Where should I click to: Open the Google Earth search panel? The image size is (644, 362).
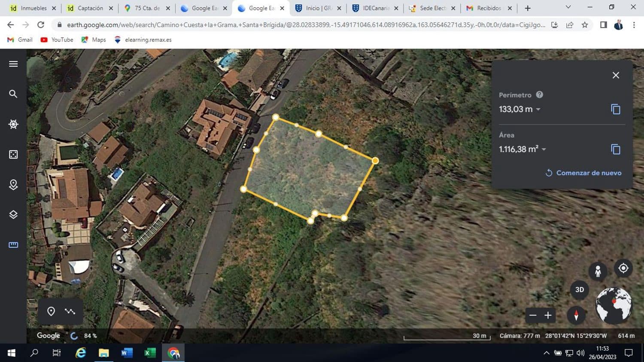pyautogui.click(x=13, y=94)
